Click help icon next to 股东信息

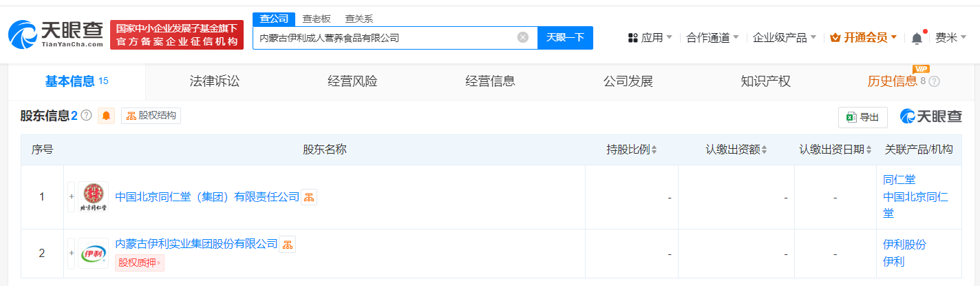pyautogui.click(x=86, y=116)
